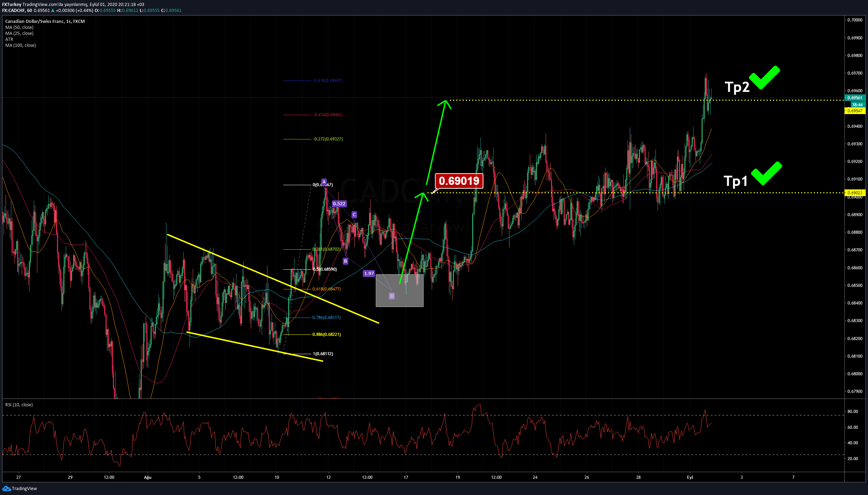Click the MA (25, close) indicator label
The width and height of the screenshot is (868, 495).
pyautogui.click(x=19, y=33)
